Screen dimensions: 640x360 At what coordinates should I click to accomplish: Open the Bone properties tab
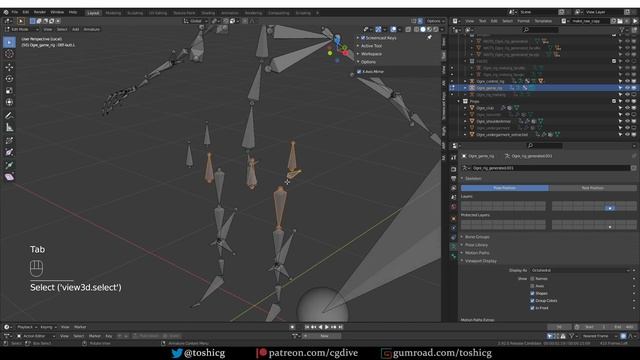pos(453,256)
